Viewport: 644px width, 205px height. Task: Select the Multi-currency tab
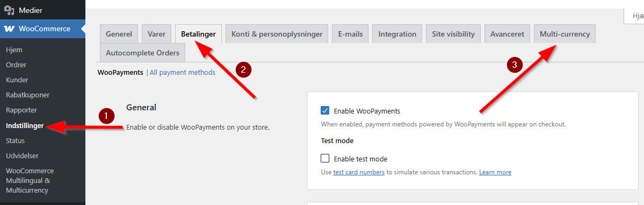565,34
